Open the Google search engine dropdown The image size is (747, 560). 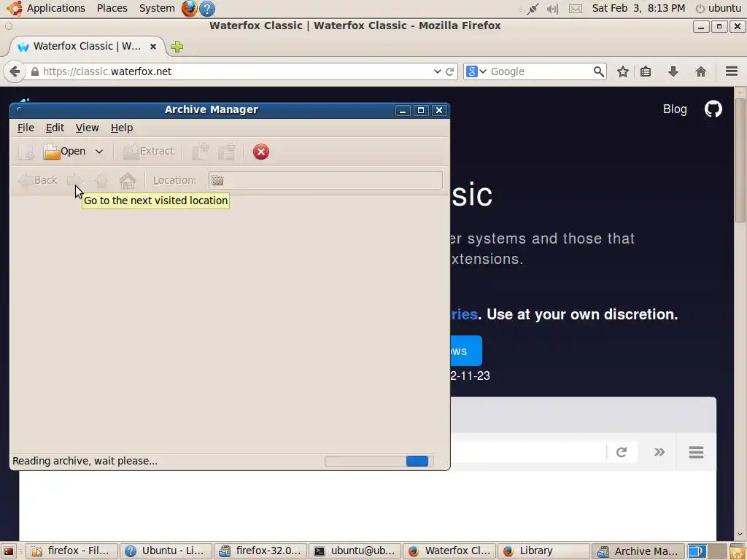click(476, 71)
